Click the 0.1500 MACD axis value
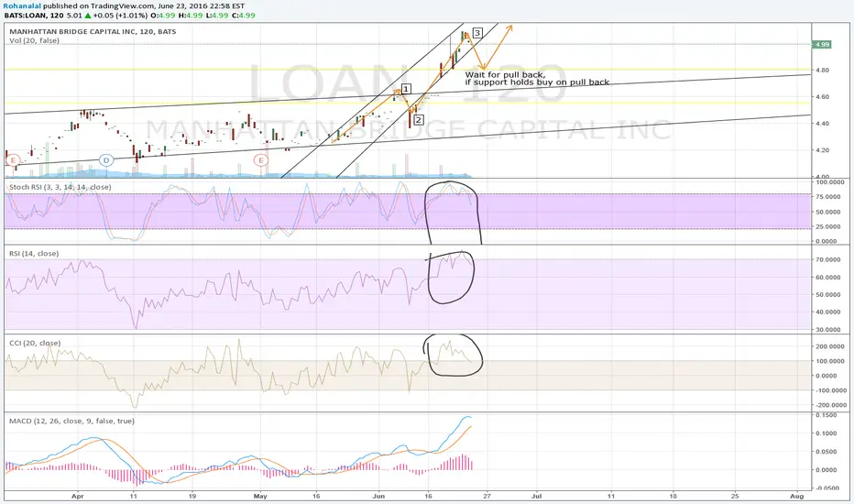Viewport: 854px width, 504px height. [x=827, y=415]
